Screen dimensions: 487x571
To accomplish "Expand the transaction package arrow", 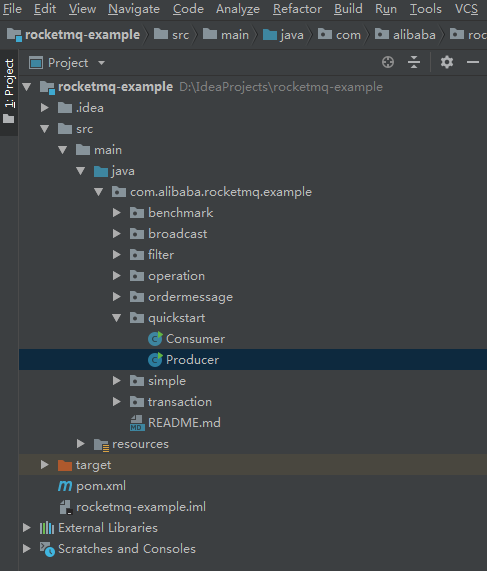I will pos(117,402).
